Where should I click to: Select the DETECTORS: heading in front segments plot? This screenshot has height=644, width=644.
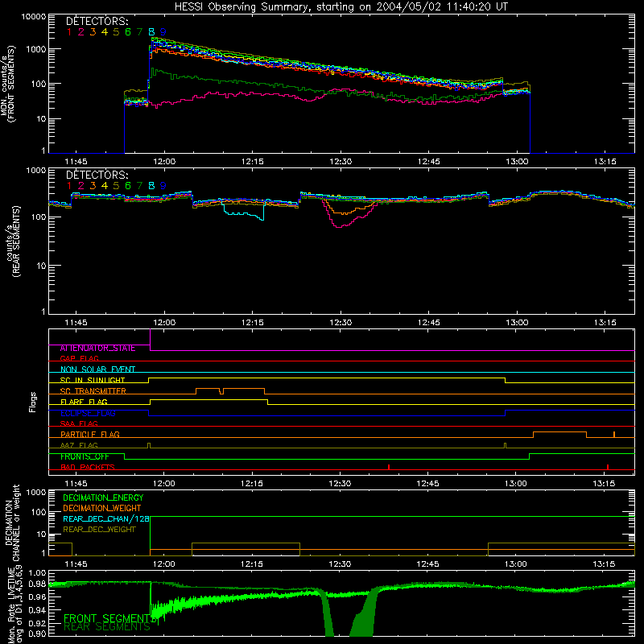97,21
